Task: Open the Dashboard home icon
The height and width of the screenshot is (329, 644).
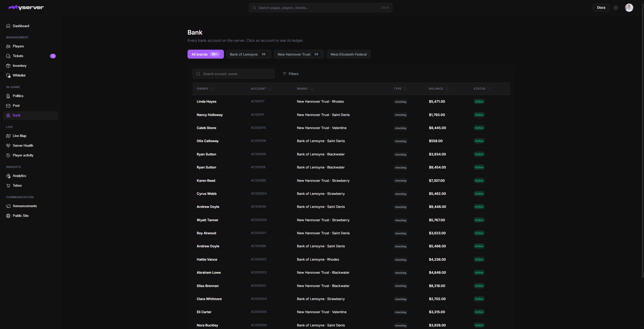Action: (x=8, y=26)
